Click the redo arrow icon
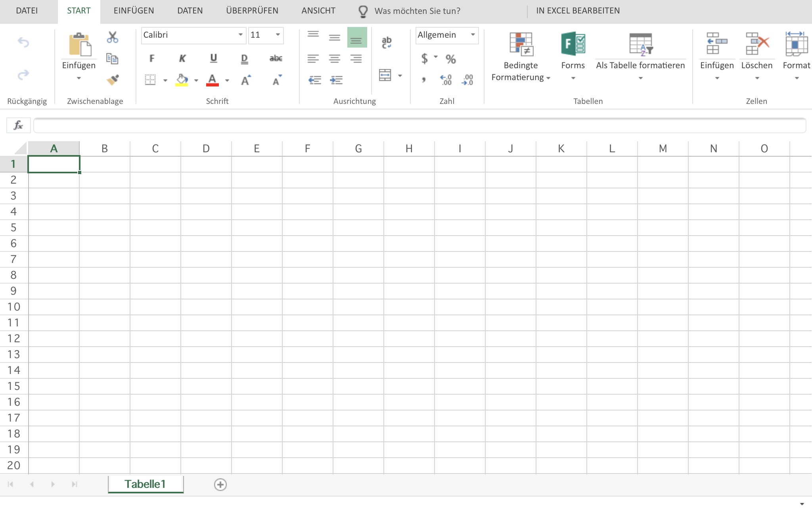This screenshot has width=812, height=514. tap(23, 75)
